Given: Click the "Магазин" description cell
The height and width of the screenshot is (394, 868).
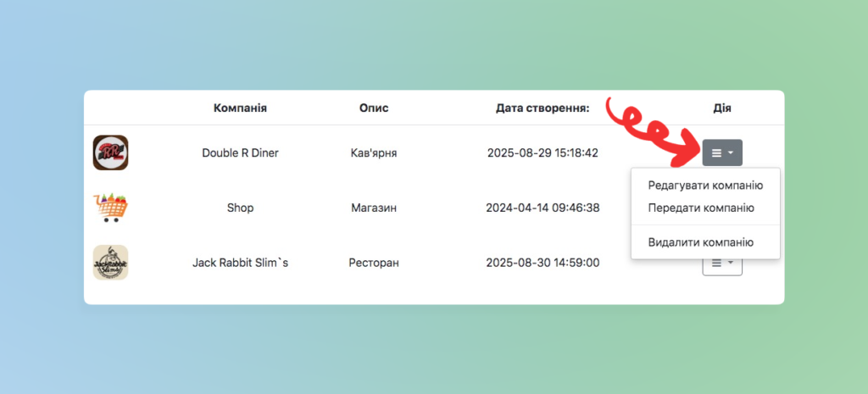Looking at the screenshot, I should (x=374, y=208).
